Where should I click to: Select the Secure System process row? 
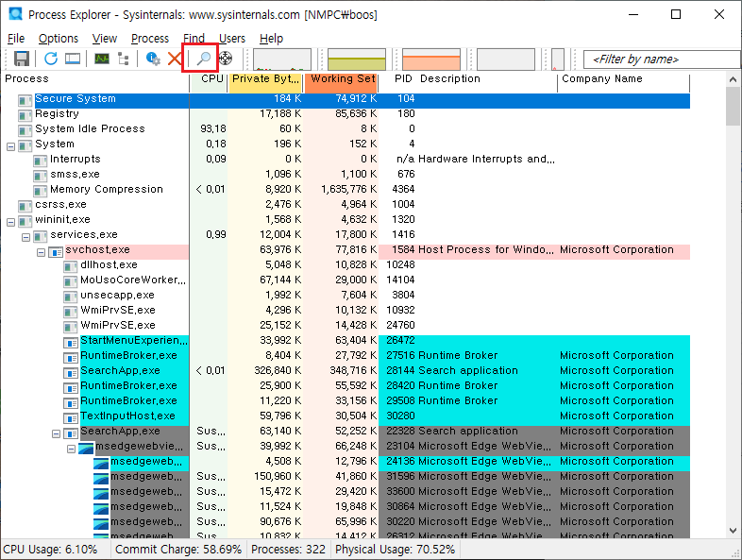coord(345,100)
